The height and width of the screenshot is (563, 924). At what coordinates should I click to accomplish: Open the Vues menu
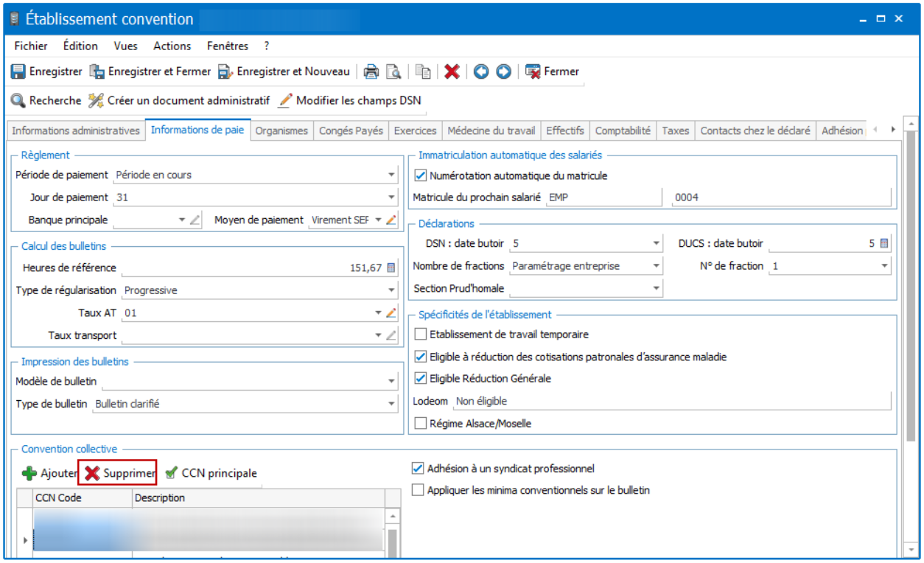[x=125, y=46]
